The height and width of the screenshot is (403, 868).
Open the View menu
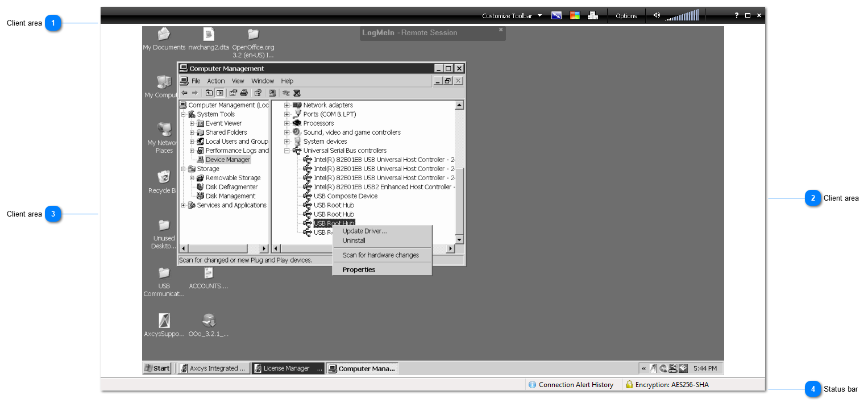pyautogui.click(x=238, y=81)
